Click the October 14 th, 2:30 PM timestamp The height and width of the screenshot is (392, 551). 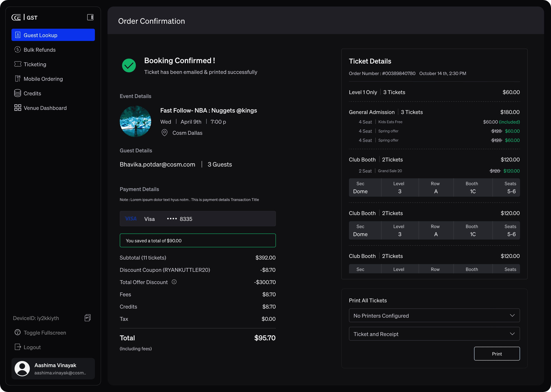[443, 73]
